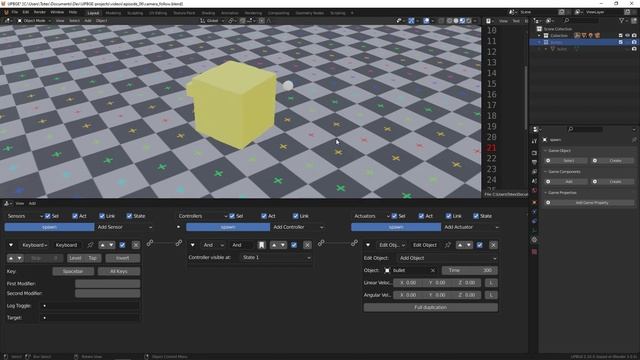
Task: Toggle the And controller active checkbox
Action: pos(294,245)
